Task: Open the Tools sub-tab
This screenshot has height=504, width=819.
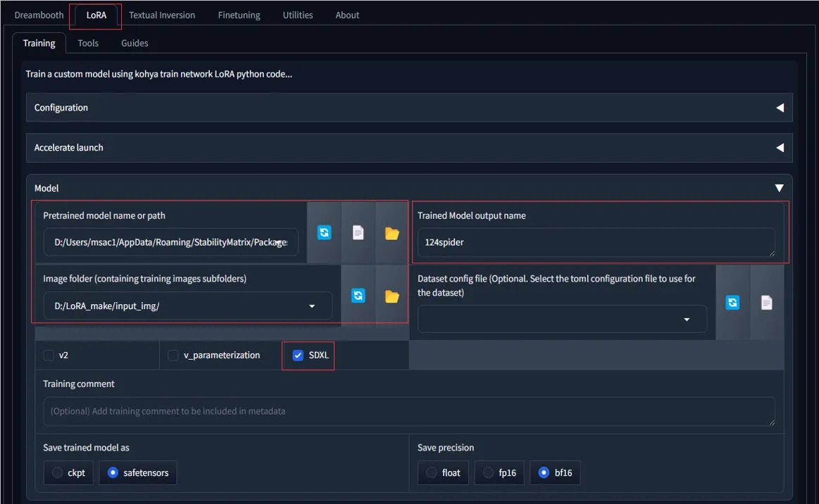Action: [x=88, y=43]
